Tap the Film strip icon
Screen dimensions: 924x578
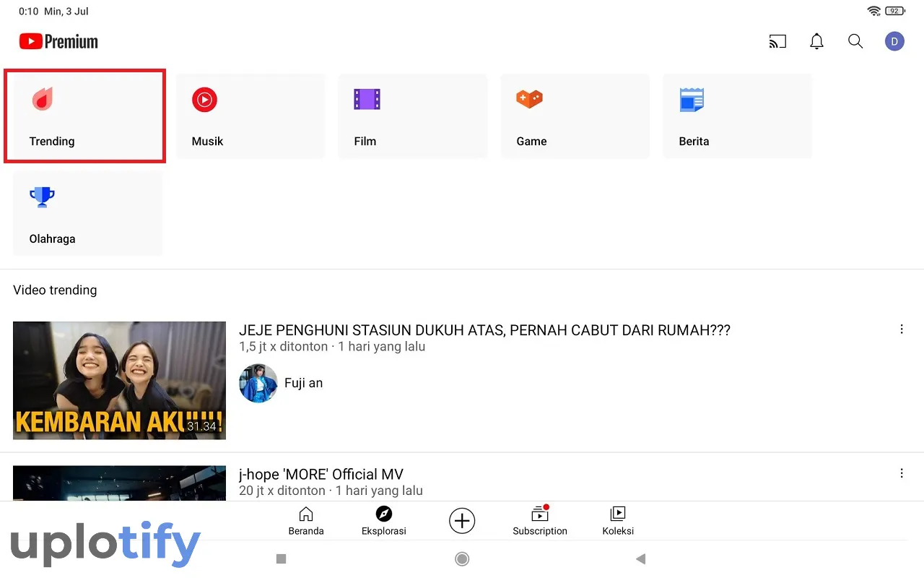[x=367, y=99]
